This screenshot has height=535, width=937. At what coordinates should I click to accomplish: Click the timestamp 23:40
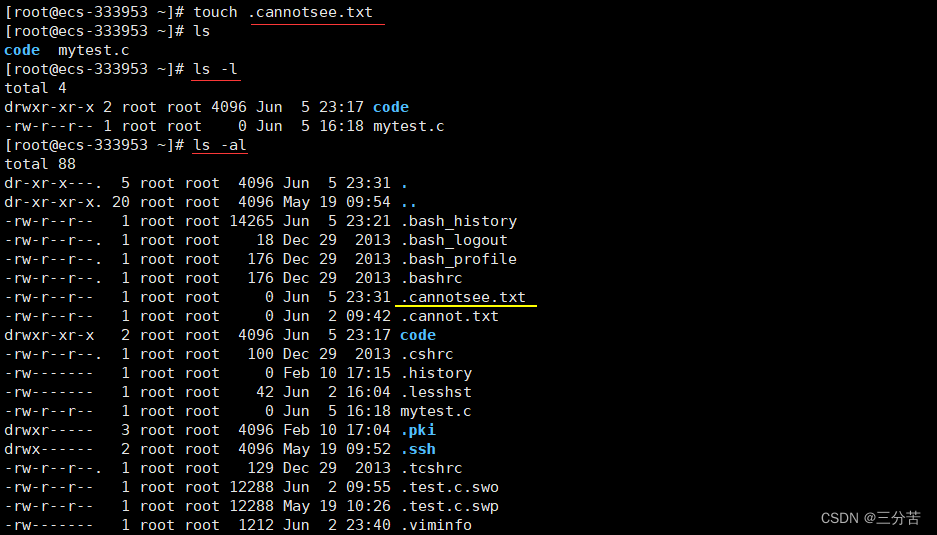(x=368, y=525)
